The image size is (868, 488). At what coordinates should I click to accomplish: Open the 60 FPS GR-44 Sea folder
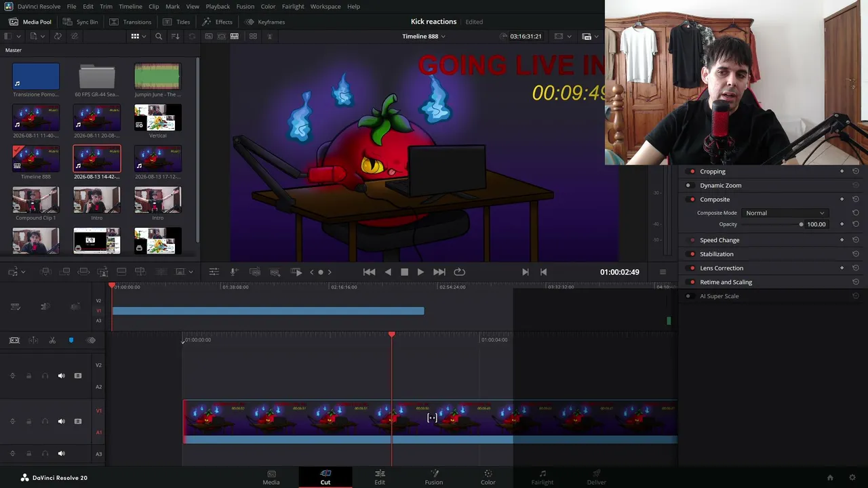pyautogui.click(x=97, y=77)
